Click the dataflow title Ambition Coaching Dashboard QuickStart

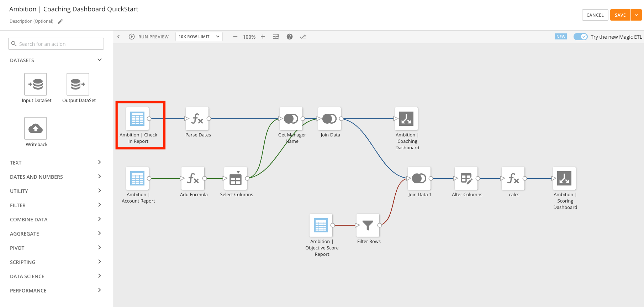tap(74, 9)
